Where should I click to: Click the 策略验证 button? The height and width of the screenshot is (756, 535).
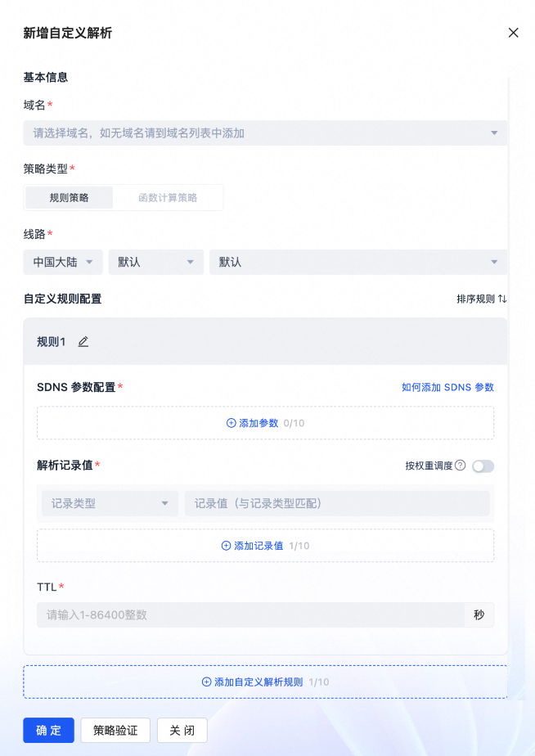coord(115,731)
